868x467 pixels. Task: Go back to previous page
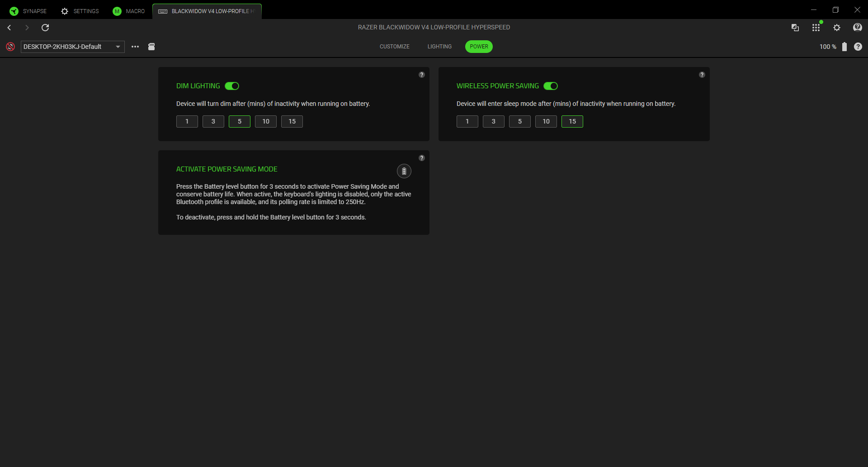(x=9, y=28)
